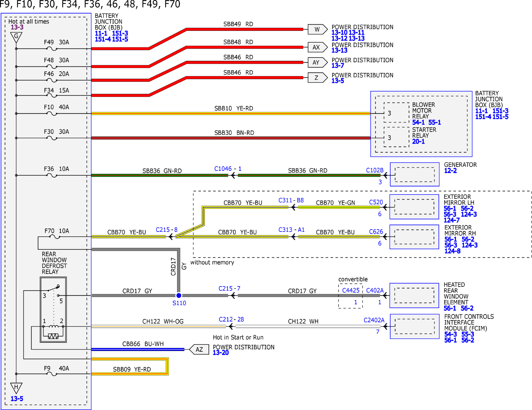The image size is (532, 410).
Task: Open page link 13-3 under Hot at all times
Action: pyautogui.click(x=17, y=27)
